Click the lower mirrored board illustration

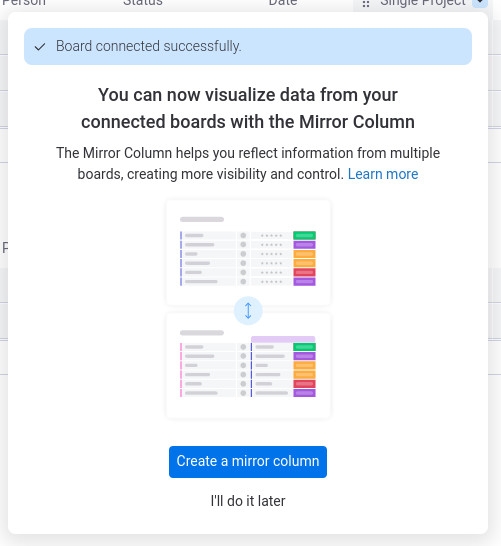tap(248, 366)
